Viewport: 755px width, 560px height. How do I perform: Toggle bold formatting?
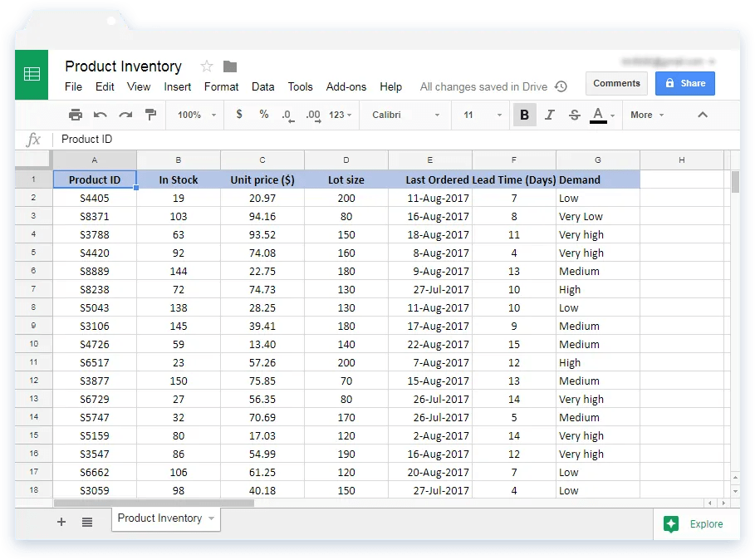[x=524, y=115]
